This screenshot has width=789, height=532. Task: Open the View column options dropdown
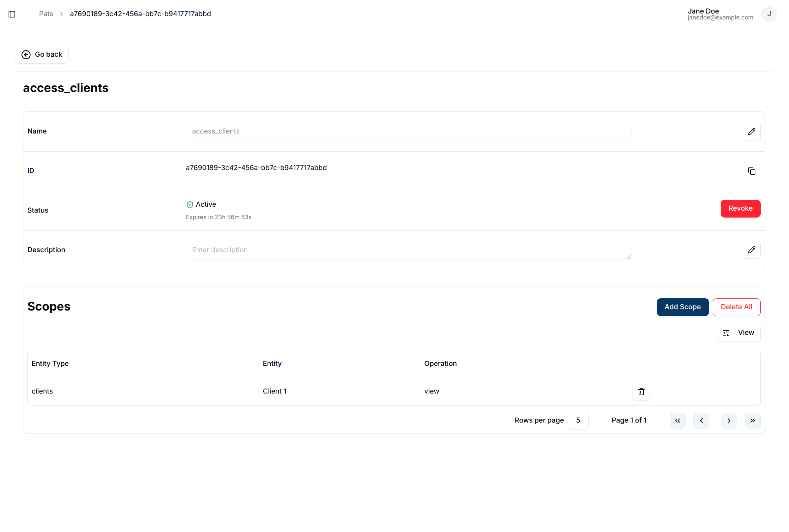coord(738,333)
